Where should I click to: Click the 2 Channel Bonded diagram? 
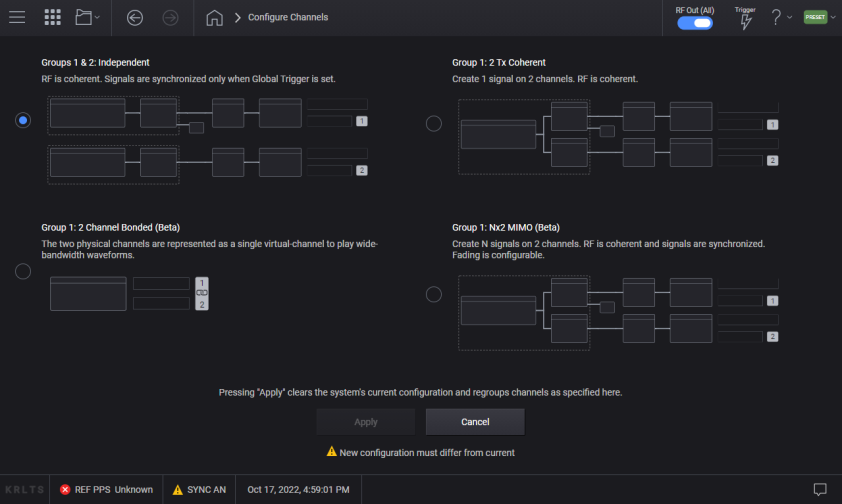129,294
